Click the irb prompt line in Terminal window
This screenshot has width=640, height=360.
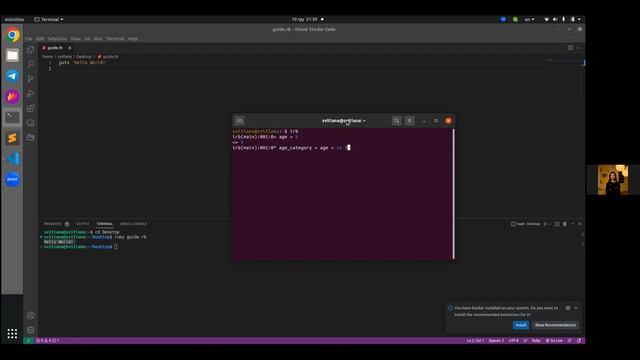tap(291, 147)
